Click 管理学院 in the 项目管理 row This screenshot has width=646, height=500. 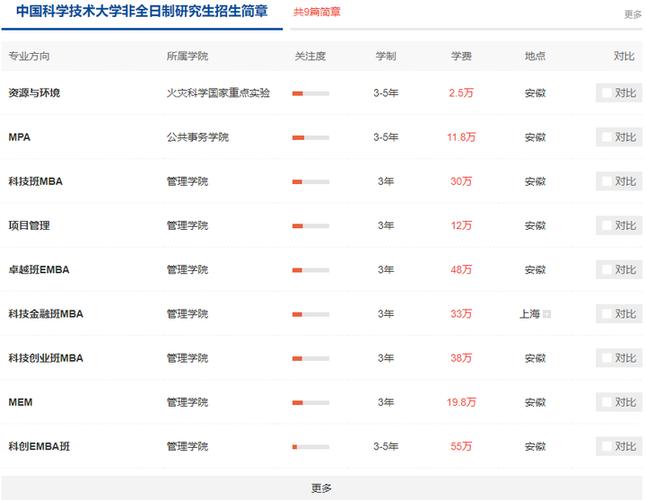187,225
